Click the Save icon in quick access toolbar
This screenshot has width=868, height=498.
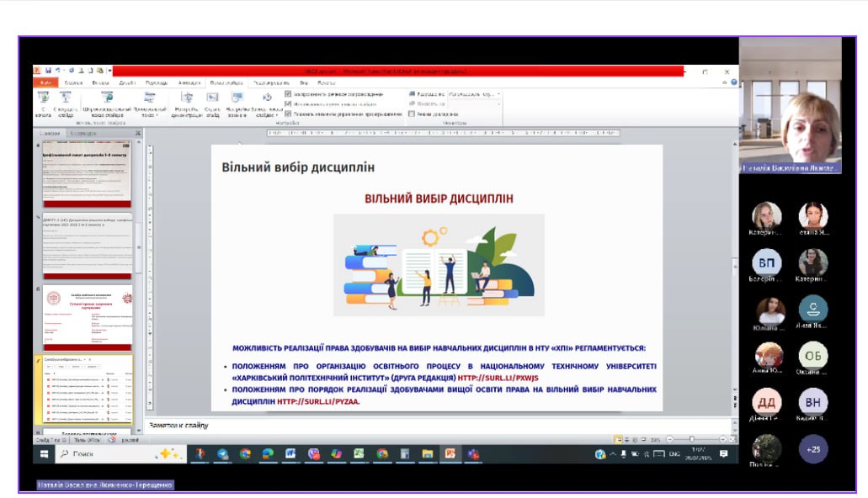pos(48,71)
